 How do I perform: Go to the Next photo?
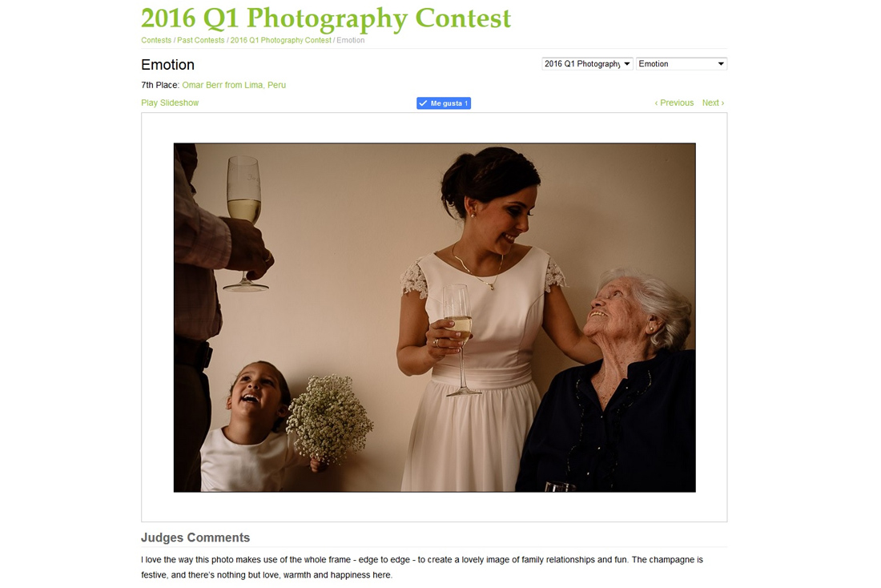(713, 103)
